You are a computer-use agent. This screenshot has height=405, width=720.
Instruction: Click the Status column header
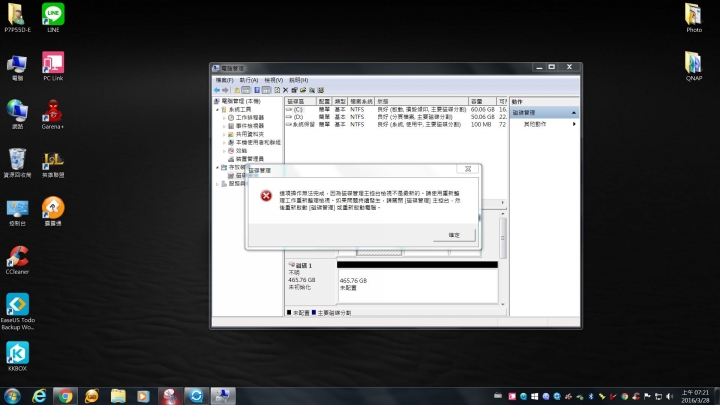(x=422, y=101)
